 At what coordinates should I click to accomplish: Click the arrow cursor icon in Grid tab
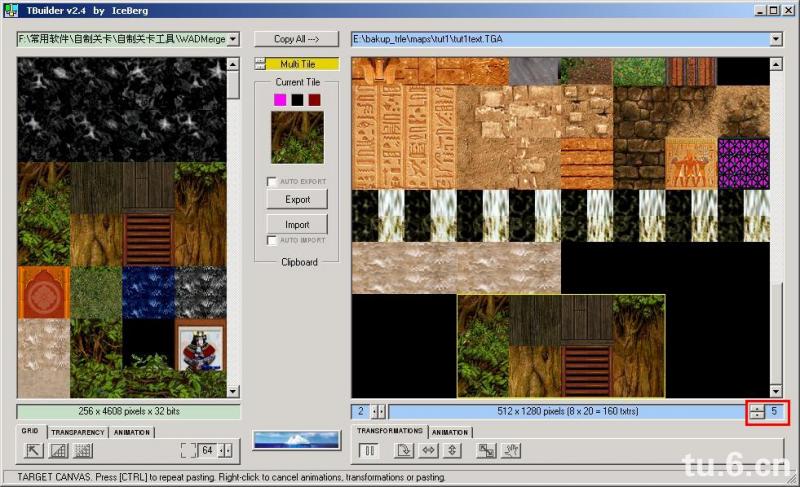coord(33,451)
